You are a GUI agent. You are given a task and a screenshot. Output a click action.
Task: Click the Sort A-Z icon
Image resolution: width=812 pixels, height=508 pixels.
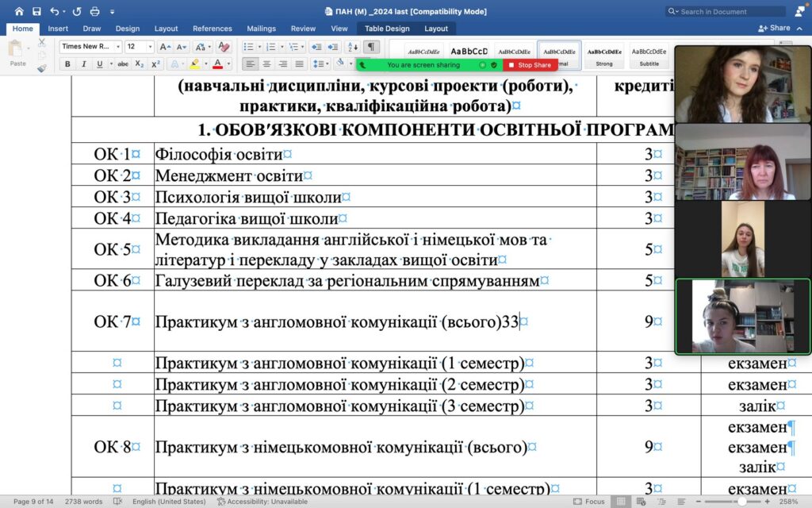point(353,47)
